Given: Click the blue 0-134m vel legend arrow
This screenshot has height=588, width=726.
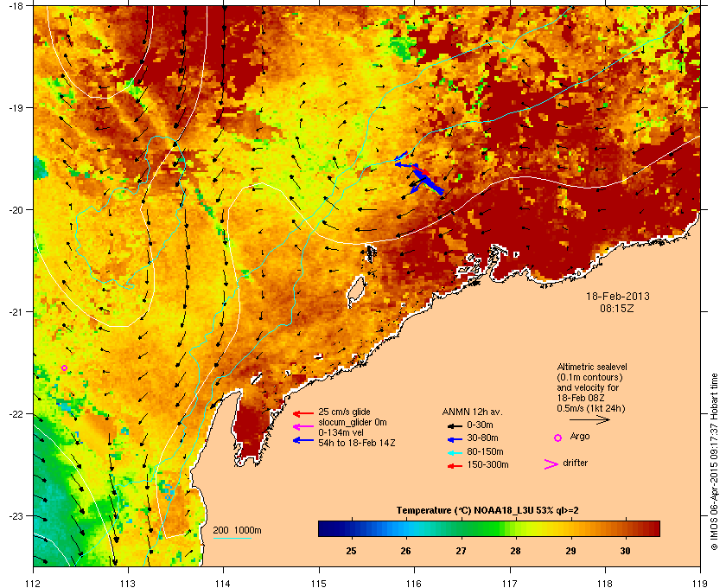Looking at the screenshot, I should (x=303, y=440).
